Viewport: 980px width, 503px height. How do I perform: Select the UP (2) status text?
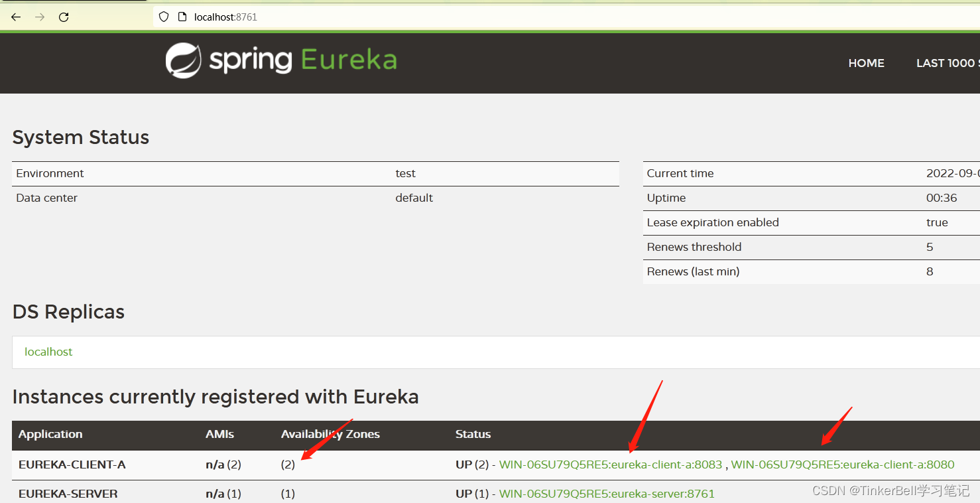pos(472,465)
